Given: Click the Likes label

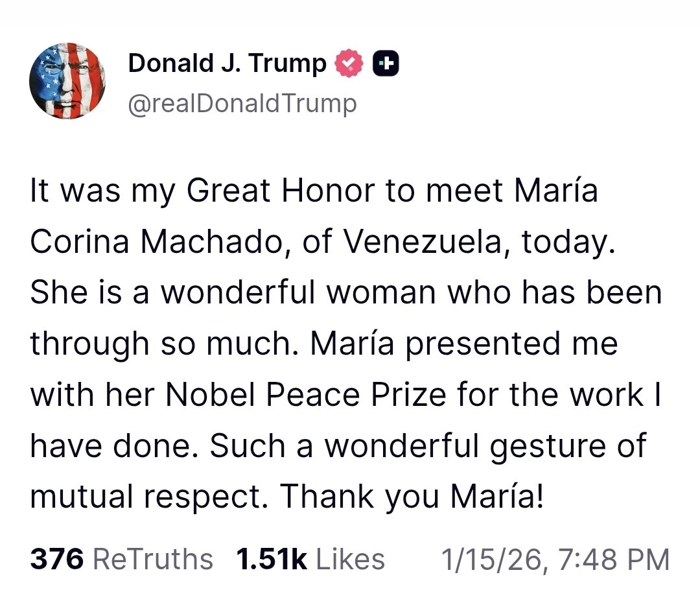Looking at the screenshot, I should [x=351, y=559].
